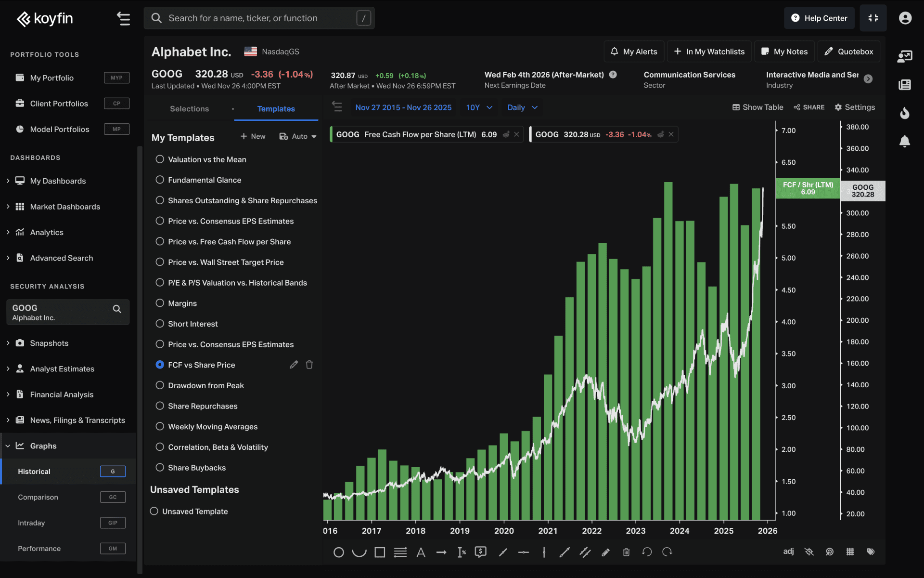Open the Daily frequency dropdown
The width and height of the screenshot is (924, 578).
point(522,107)
